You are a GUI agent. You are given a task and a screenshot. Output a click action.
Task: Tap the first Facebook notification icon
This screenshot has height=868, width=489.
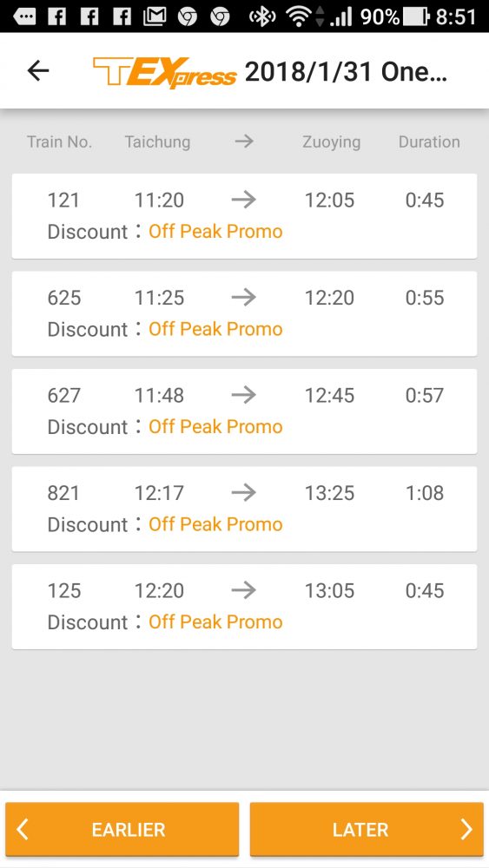point(57,16)
